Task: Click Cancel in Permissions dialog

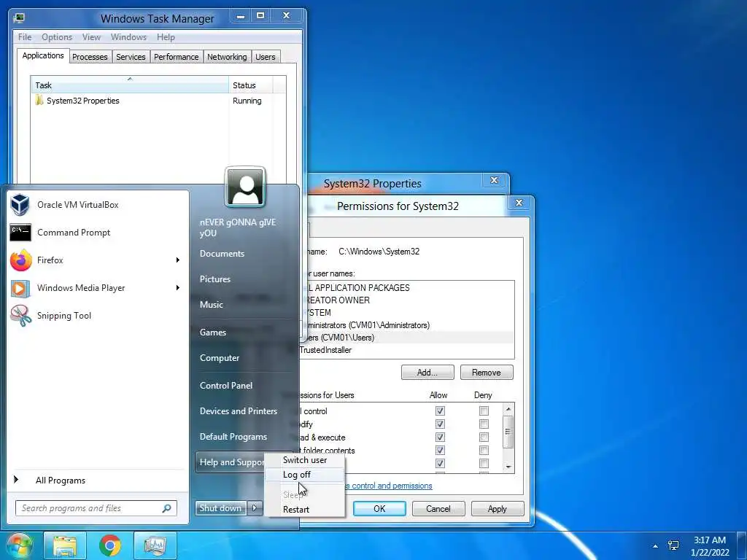Action: pyautogui.click(x=438, y=508)
